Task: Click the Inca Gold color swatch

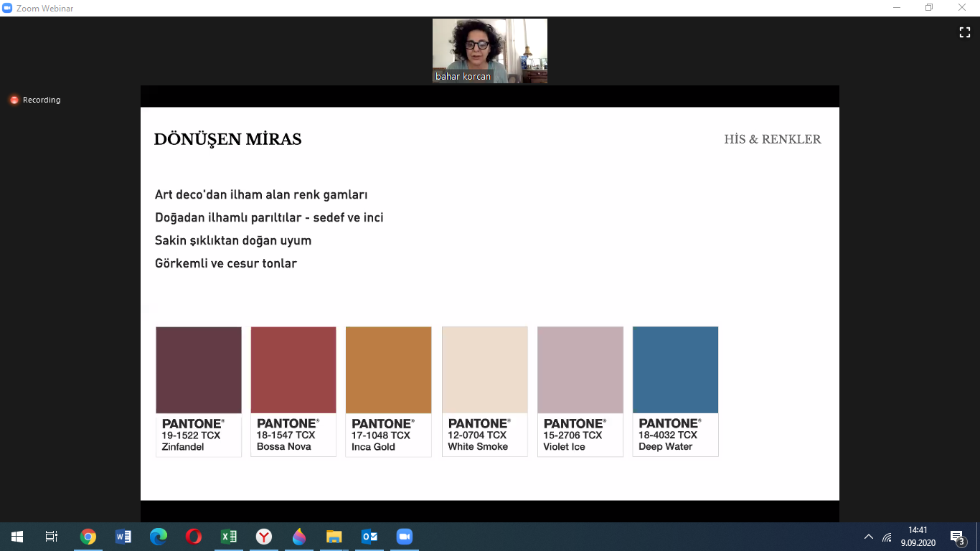Action: point(389,370)
